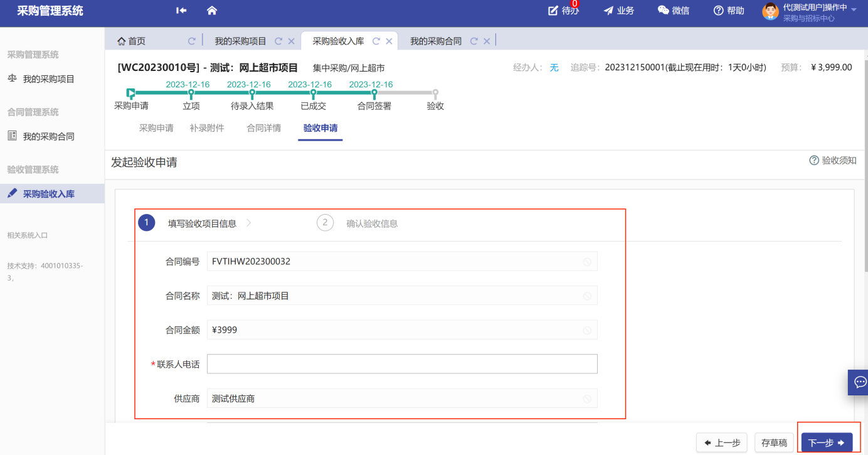Expand the user account dropdown arrow
This screenshot has height=455, width=868.
coord(854,9)
